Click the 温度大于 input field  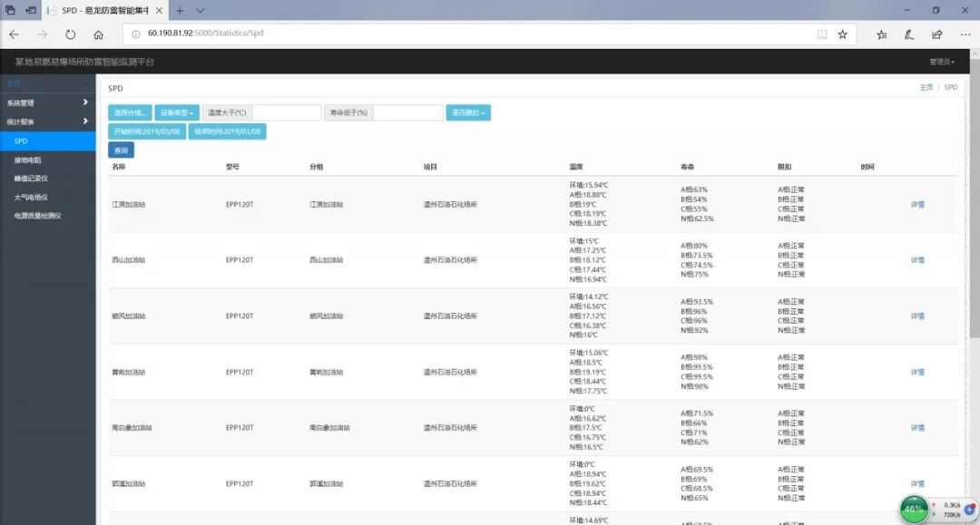286,112
